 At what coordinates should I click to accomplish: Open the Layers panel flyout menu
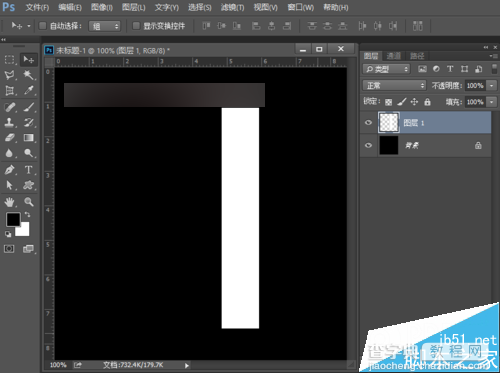(494, 56)
